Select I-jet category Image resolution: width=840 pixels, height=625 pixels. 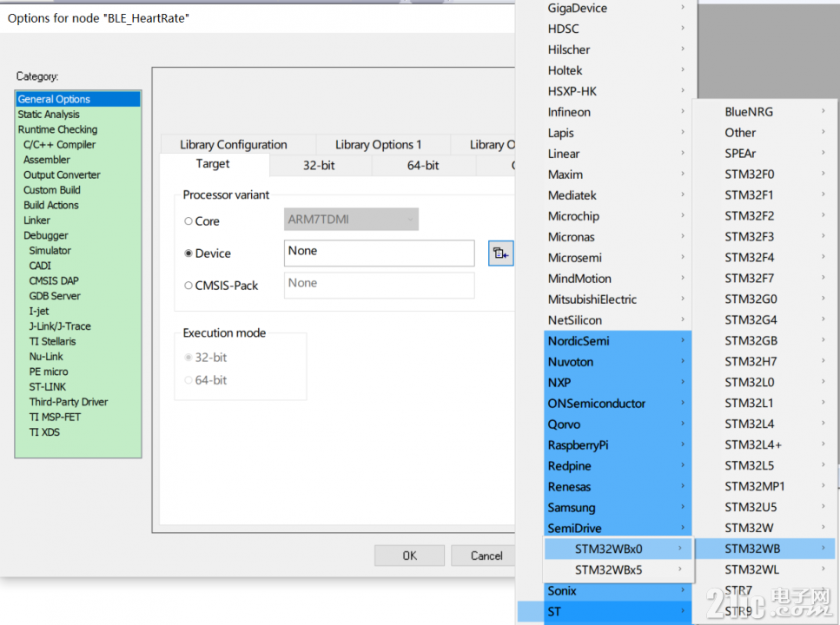(x=78, y=311)
